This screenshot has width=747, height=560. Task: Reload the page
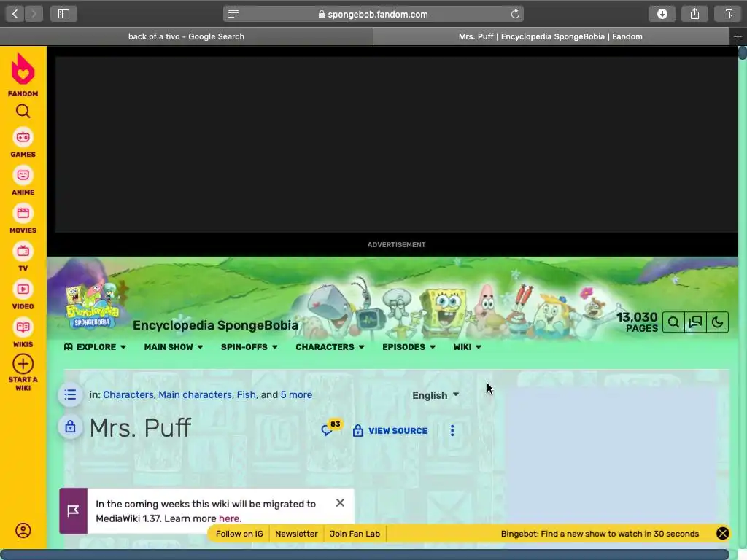(515, 14)
